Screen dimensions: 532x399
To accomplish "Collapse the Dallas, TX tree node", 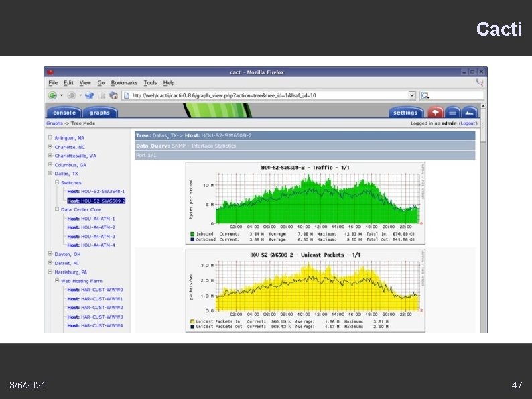I will (x=50, y=173).
